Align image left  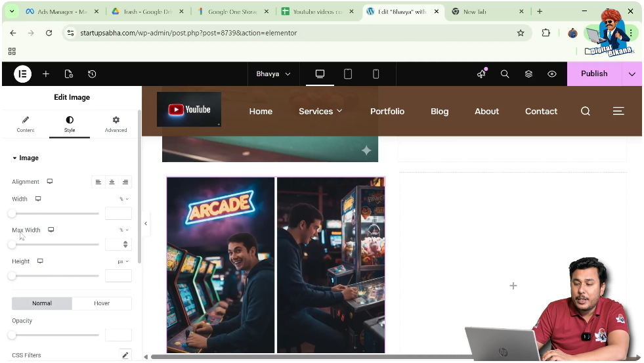click(98, 182)
